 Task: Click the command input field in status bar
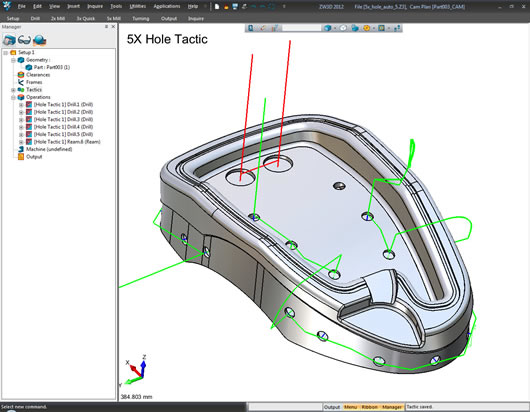[x=285, y=407]
